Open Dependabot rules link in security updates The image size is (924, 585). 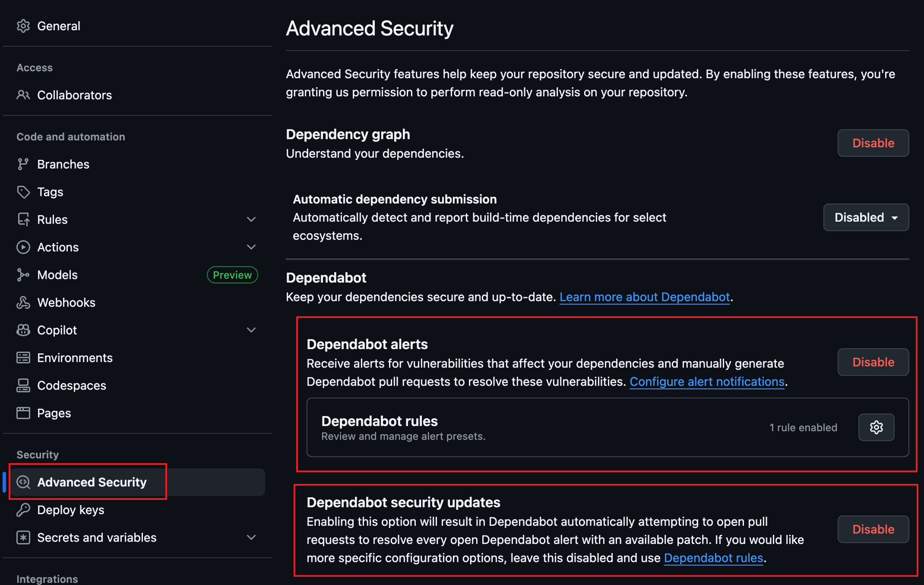(x=714, y=558)
